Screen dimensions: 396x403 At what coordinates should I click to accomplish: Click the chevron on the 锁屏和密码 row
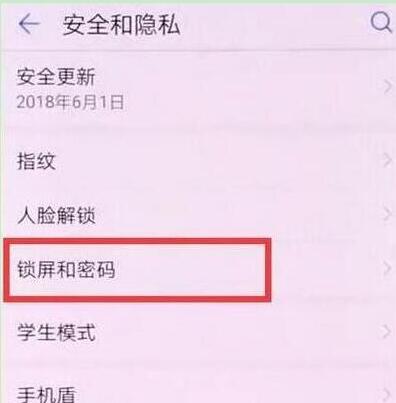[387, 269]
